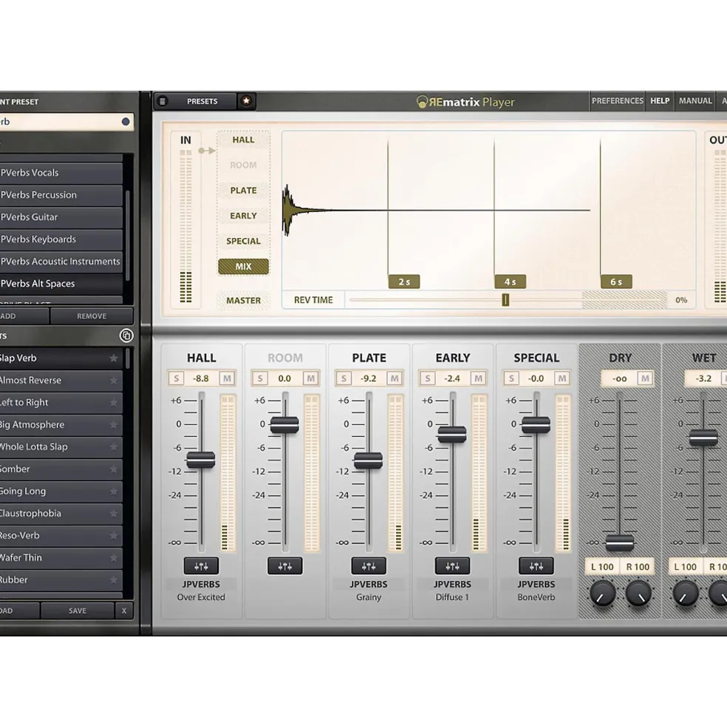
Task: Adjust the WET L 100 pan knob
Action: point(686,593)
